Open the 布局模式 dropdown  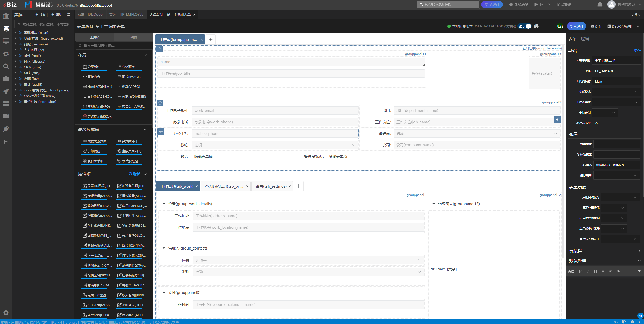click(616, 165)
